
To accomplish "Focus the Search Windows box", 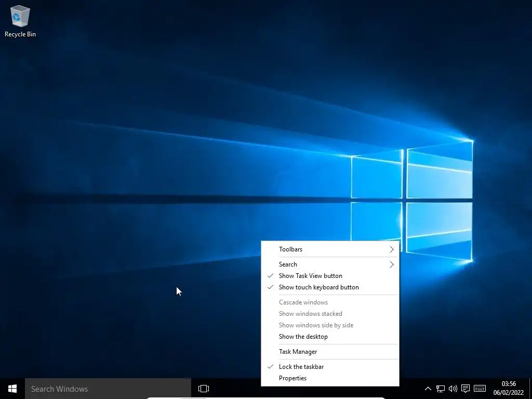I will click(x=108, y=389).
